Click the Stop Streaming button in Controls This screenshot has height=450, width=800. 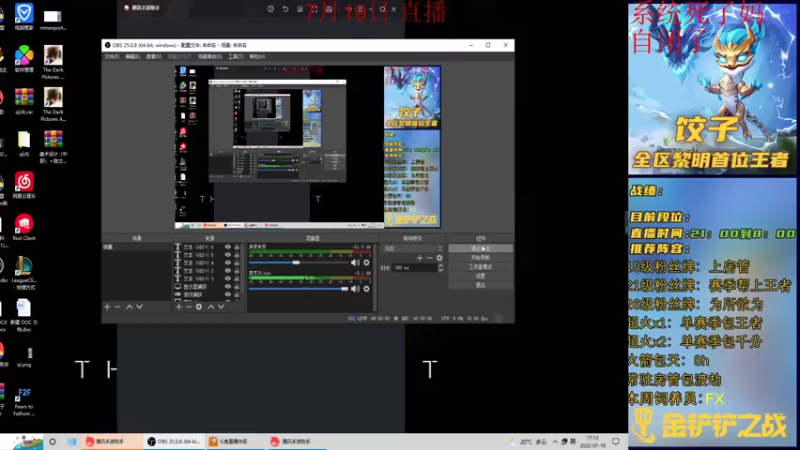(x=480, y=248)
